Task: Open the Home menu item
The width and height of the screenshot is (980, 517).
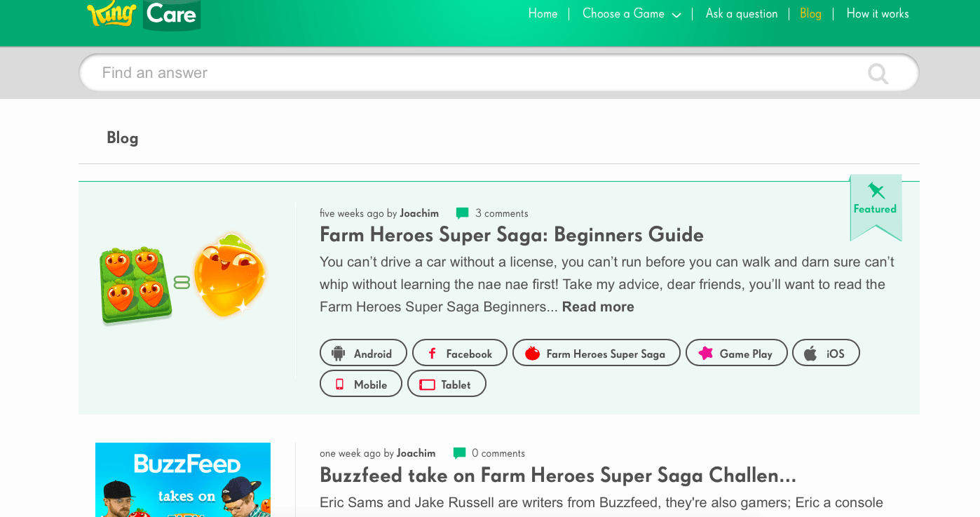Action: (543, 14)
